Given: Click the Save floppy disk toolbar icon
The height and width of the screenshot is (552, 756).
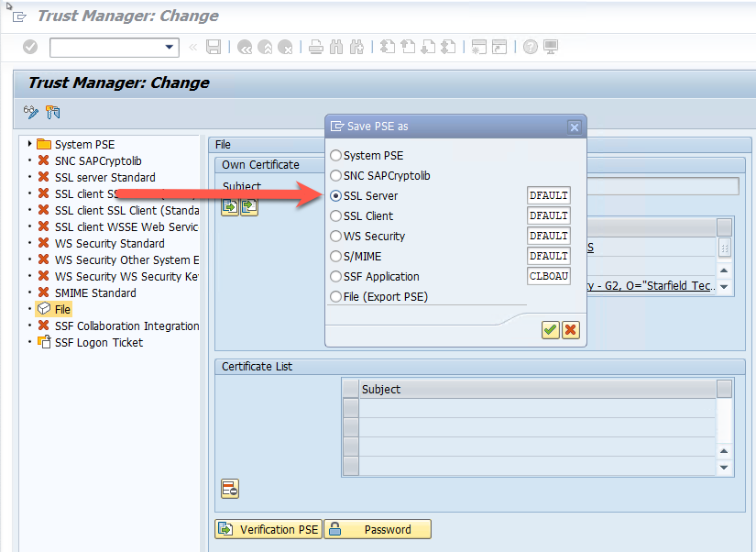Looking at the screenshot, I should tap(214, 47).
